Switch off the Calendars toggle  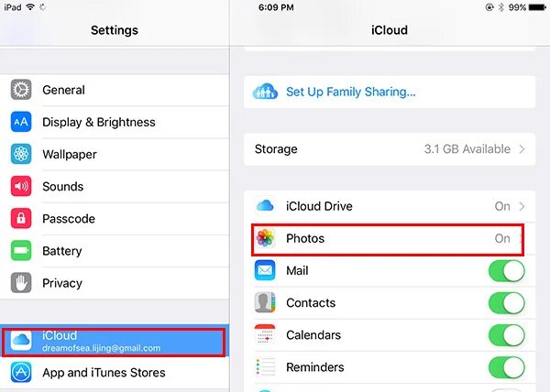pyautogui.click(x=507, y=335)
